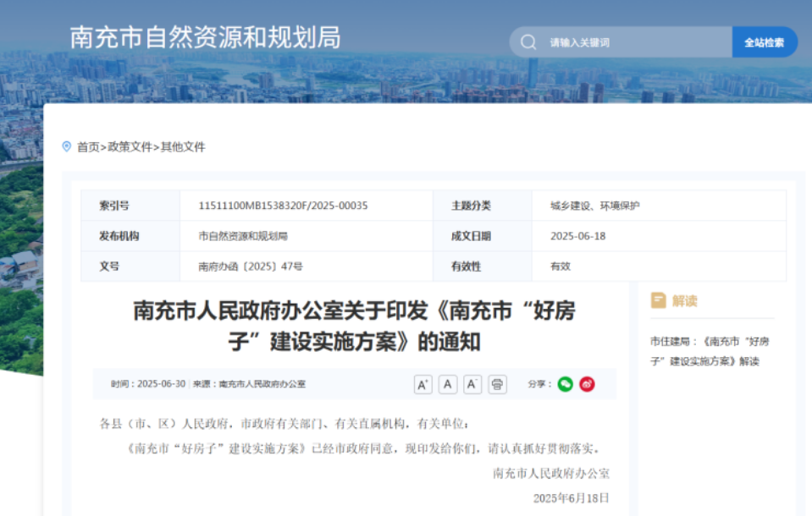Decrease font size with A- button

tap(472, 385)
